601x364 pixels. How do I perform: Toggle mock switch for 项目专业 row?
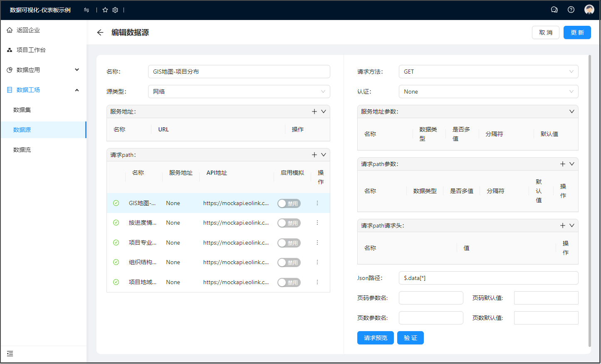coord(289,243)
